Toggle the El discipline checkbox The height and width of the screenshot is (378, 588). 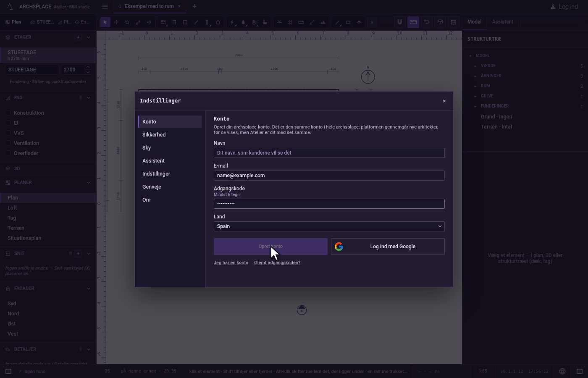tap(8, 123)
